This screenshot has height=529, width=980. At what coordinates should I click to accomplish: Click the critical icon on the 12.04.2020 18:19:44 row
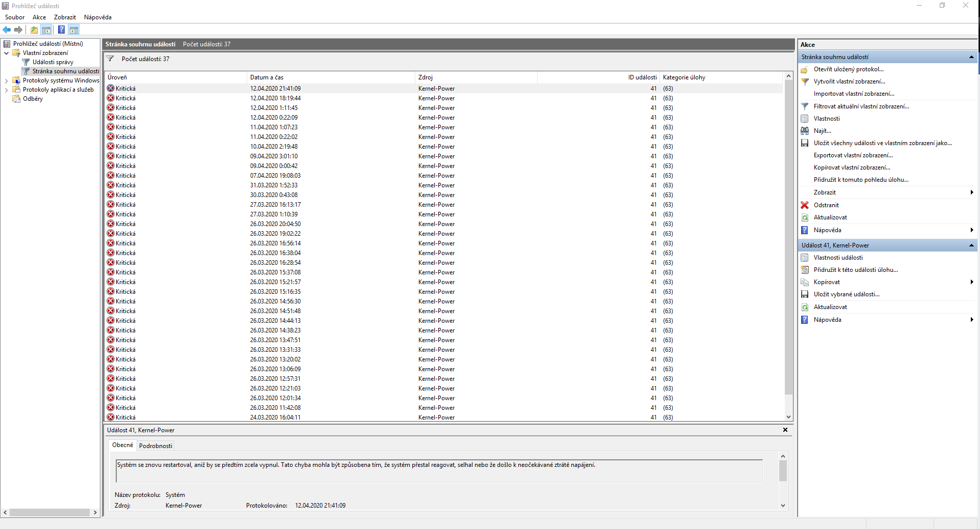(111, 98)
